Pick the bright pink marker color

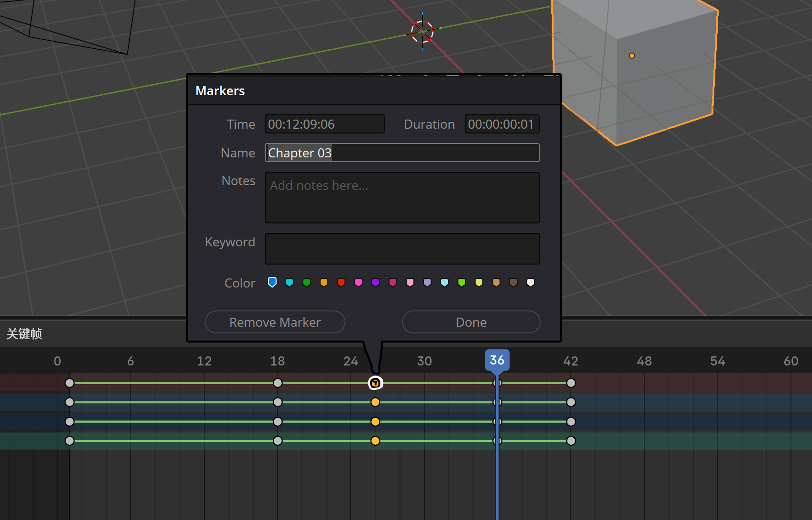coord(358,282)
